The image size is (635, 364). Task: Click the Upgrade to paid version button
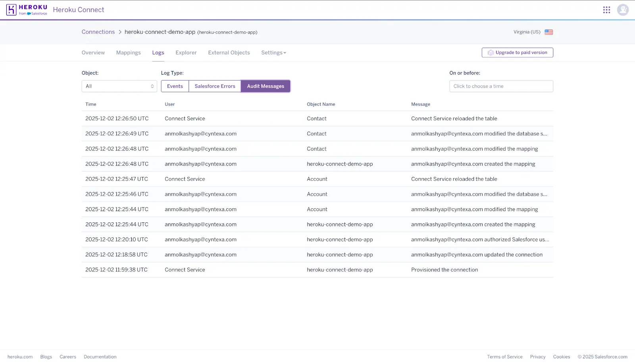[x=517, y=52]
